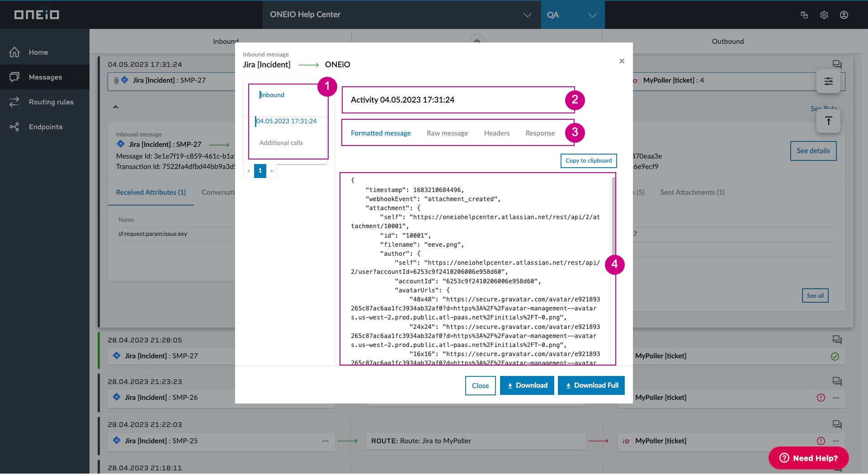Click Copy to clipboard
This screenshot has width=868, height=474.
(x=589, y=161)
